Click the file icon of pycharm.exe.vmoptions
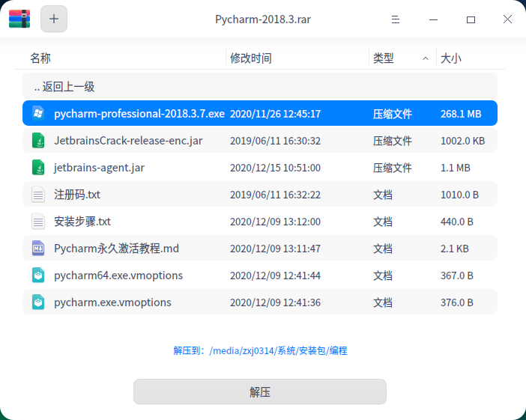526x420 pixels. [38, 302]
